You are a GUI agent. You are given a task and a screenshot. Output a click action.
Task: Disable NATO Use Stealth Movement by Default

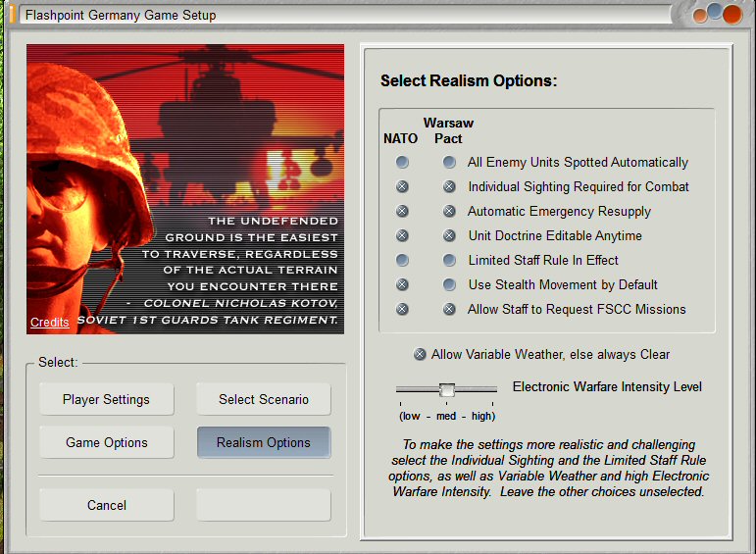pos(402,285)
